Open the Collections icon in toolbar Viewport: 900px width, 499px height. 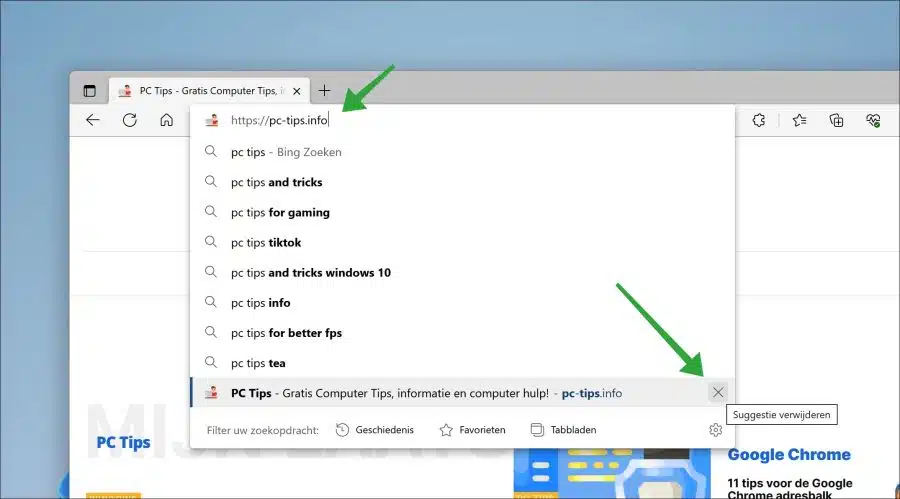tap(836, 120)
